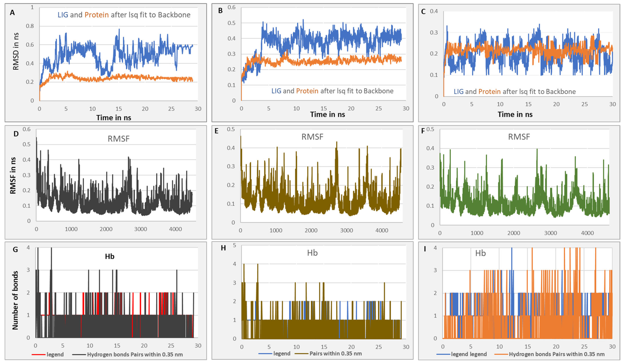Click the dark gray legend line in panel G
This screenshot has width=624, height=364.
pyautogui.click(x=79, y=355)
